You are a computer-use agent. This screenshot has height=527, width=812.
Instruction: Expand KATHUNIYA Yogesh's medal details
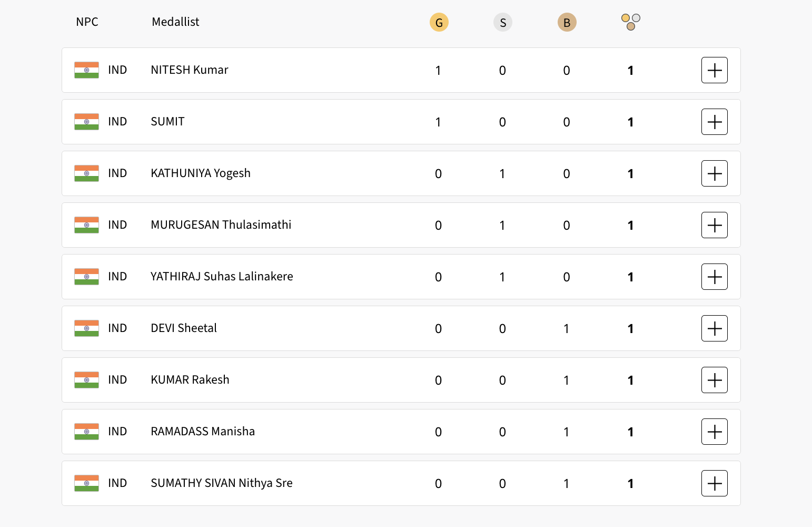714,173
